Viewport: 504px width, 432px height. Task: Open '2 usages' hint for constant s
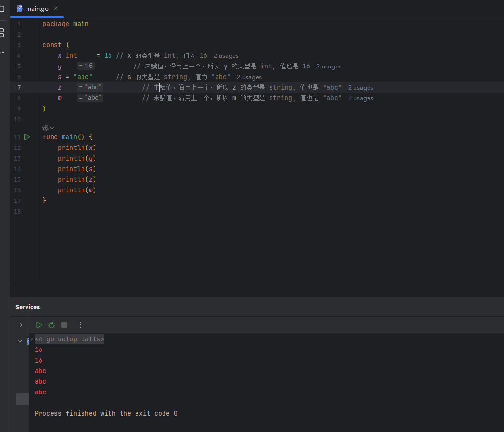[249, 77]
